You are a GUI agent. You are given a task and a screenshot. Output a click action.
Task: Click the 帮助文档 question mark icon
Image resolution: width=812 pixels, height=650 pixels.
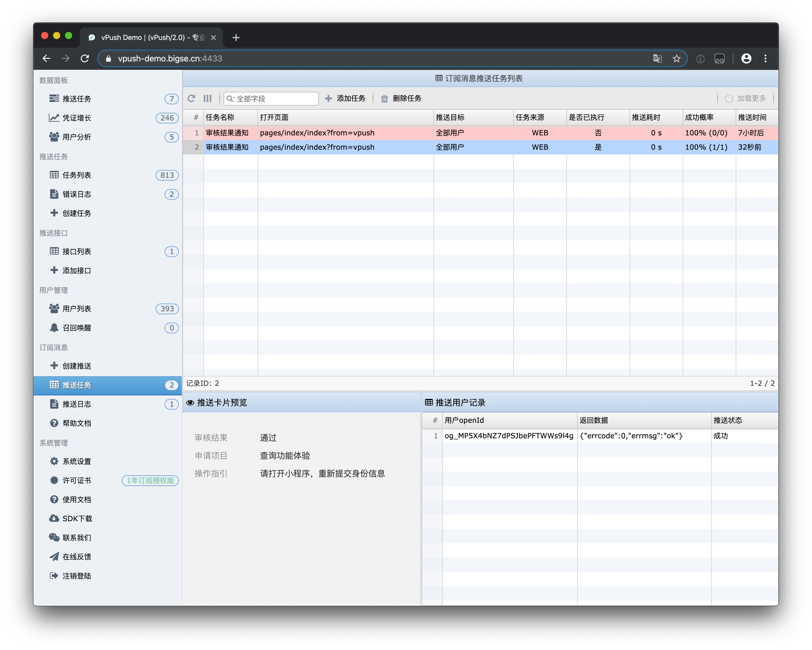pyautogui.click(x=54, y=423)
